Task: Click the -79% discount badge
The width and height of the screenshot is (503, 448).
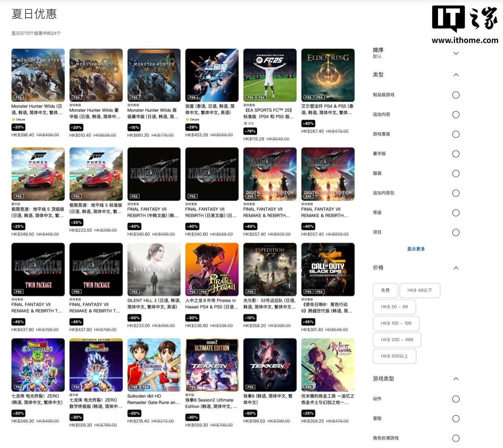Action: (250, 131)
